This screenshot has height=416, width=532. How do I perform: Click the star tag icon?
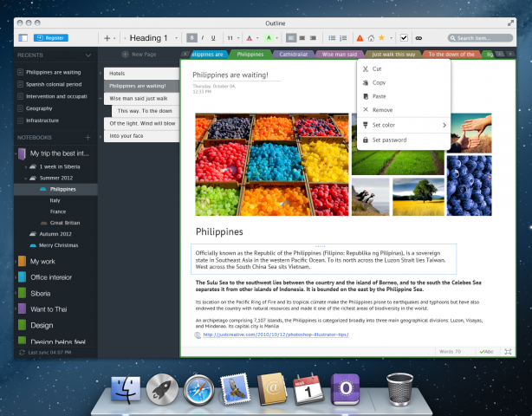click(382, 37)
